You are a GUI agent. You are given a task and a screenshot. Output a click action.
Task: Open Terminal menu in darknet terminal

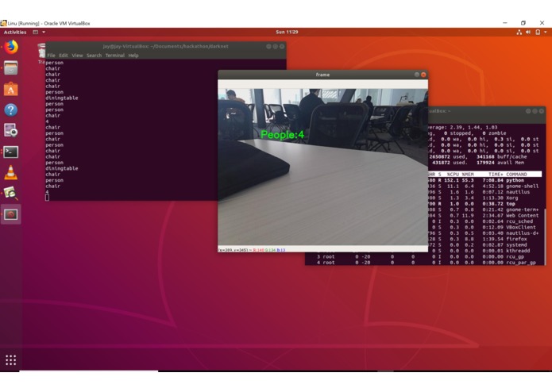point(114,56)
